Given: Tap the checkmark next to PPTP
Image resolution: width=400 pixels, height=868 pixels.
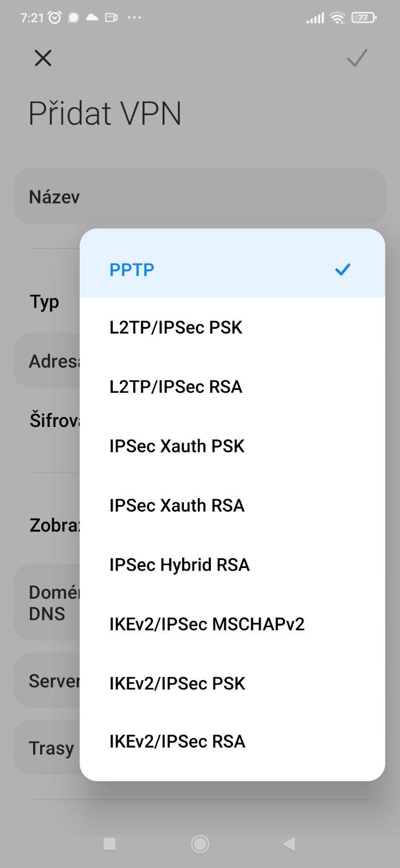Looking at the screenshot, I should click(343, 269).
